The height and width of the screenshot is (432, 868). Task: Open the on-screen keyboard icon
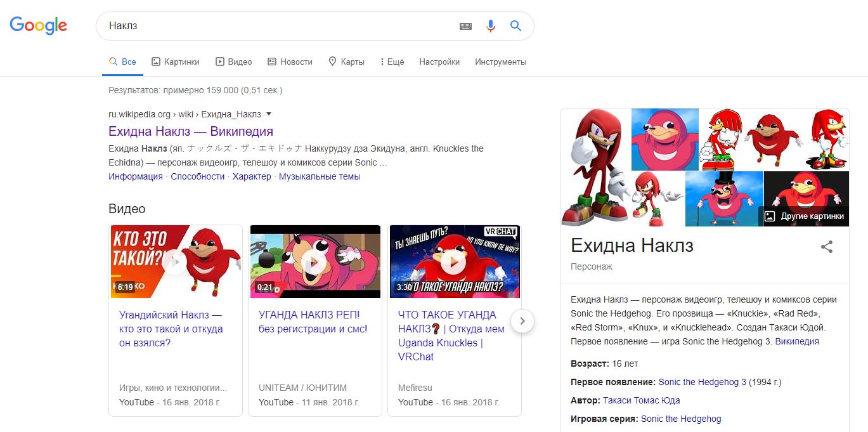pyautogui.click(x=465, y=26)
